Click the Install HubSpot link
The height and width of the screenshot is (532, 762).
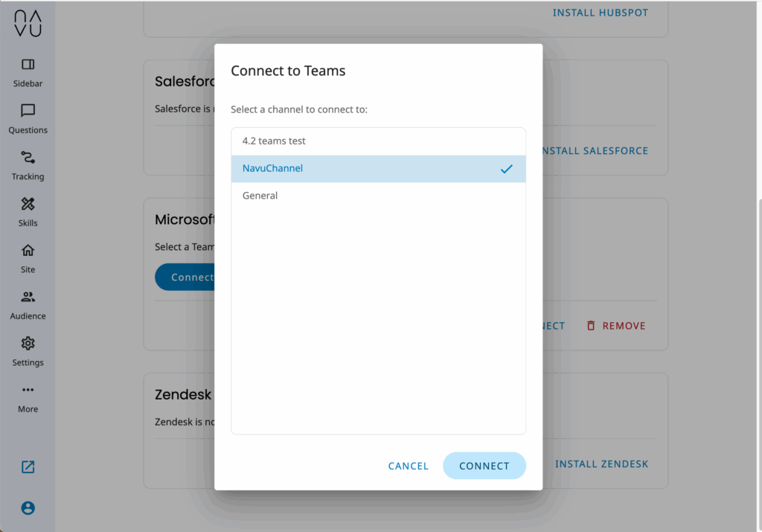point(601,13)
